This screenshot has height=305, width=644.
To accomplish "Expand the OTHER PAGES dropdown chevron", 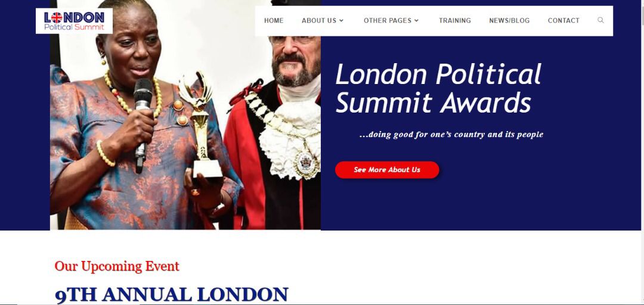I will (x=416, y=20).
